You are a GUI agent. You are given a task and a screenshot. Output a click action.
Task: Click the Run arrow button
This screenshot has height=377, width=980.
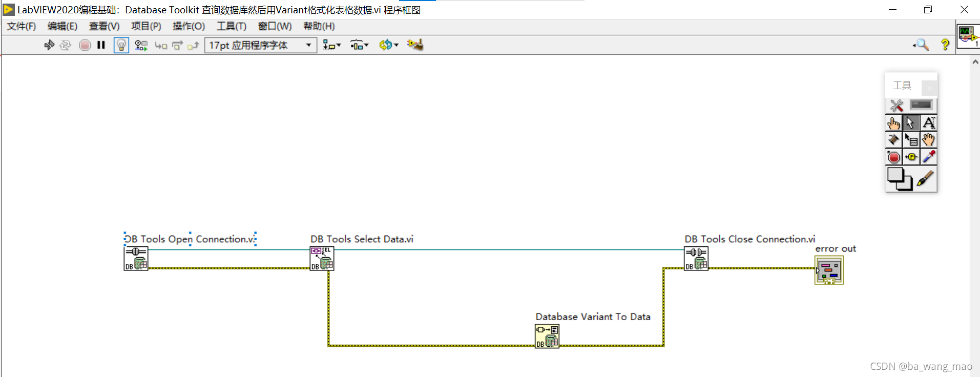click(x=49, y=45)
